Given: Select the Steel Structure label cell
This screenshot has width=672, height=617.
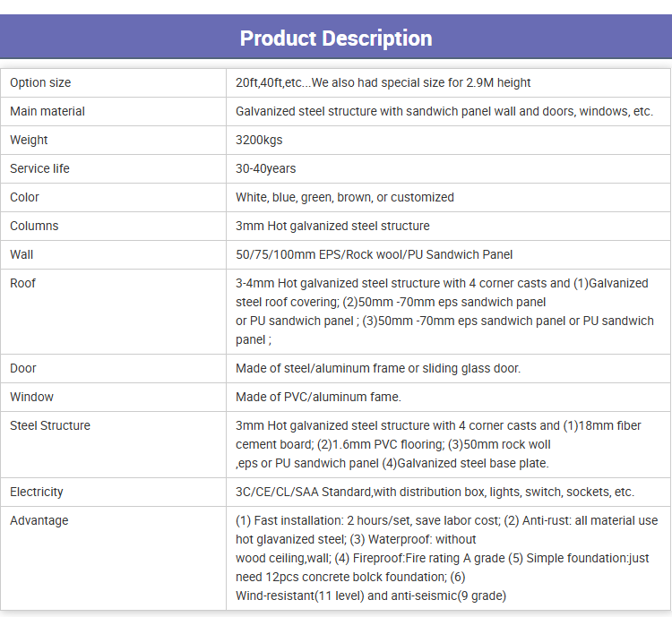Looking at the screenshot, I should point(113,445).
